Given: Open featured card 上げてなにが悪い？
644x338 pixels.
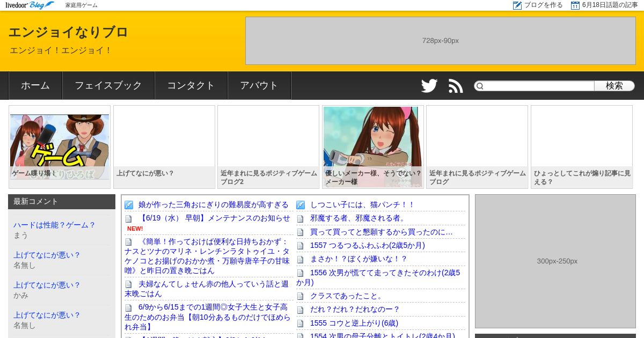Looking at the screenshot, I should (x=164, y=147).
